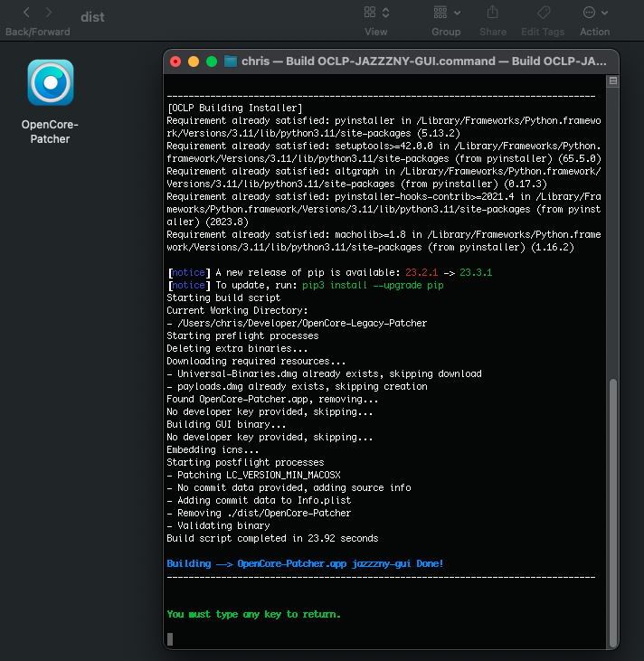Click the 'payloads.dmg already exists' line
The height and width of the screenshot is (661, 644).
tap(298, 387)
